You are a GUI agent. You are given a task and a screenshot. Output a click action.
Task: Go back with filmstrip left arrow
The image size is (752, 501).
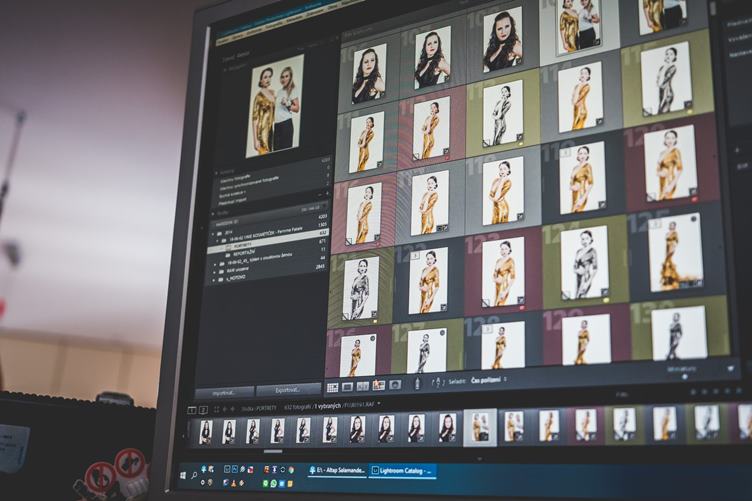tap(224, 409)
